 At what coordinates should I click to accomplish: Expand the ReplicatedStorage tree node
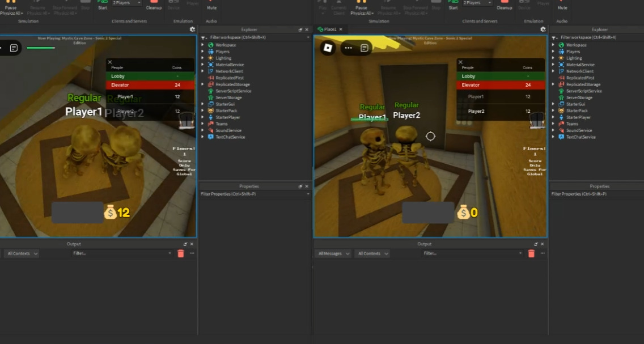pyautogui.click(x=203, y=84)
